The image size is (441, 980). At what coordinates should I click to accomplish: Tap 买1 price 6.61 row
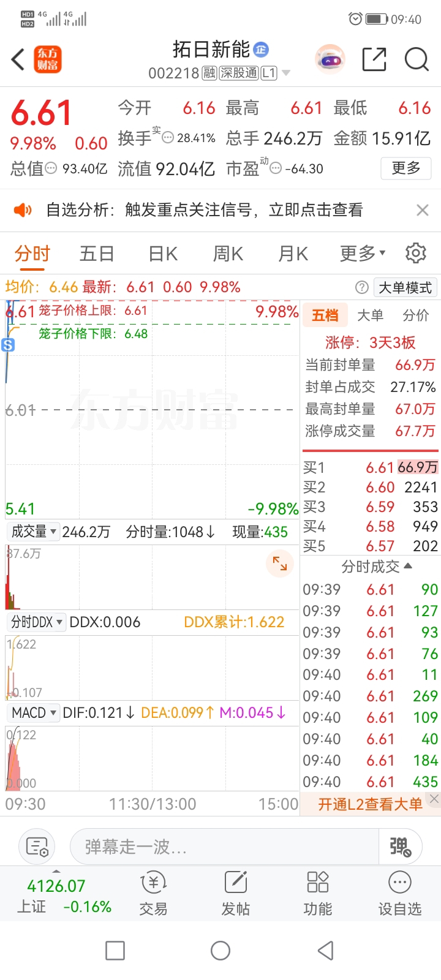coord(371,467)
